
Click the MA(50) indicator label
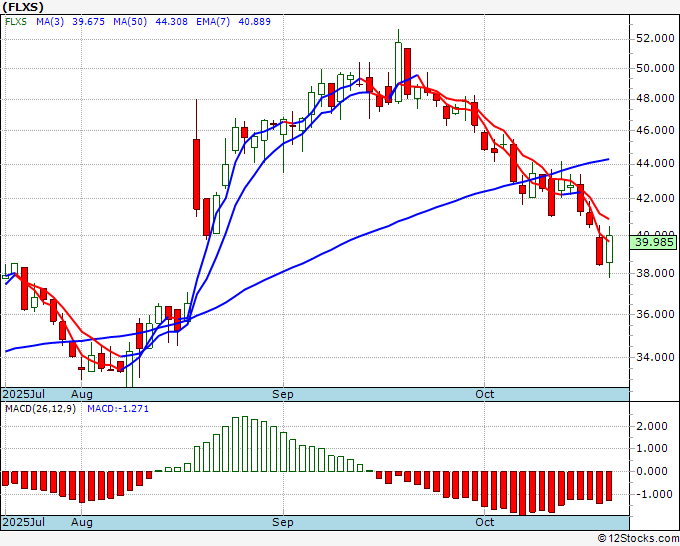(x=130, y=22)
